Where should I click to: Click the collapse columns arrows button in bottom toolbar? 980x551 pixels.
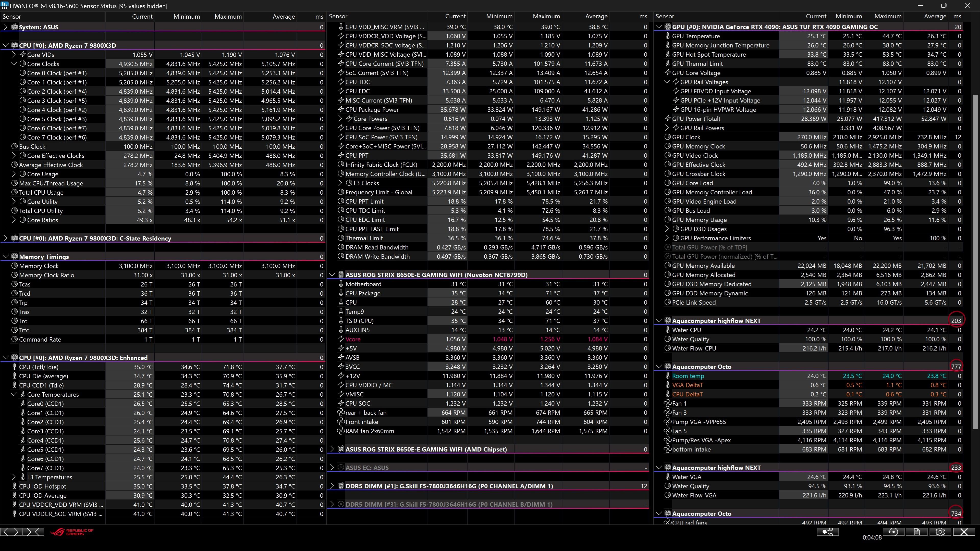tap(33, 532)
